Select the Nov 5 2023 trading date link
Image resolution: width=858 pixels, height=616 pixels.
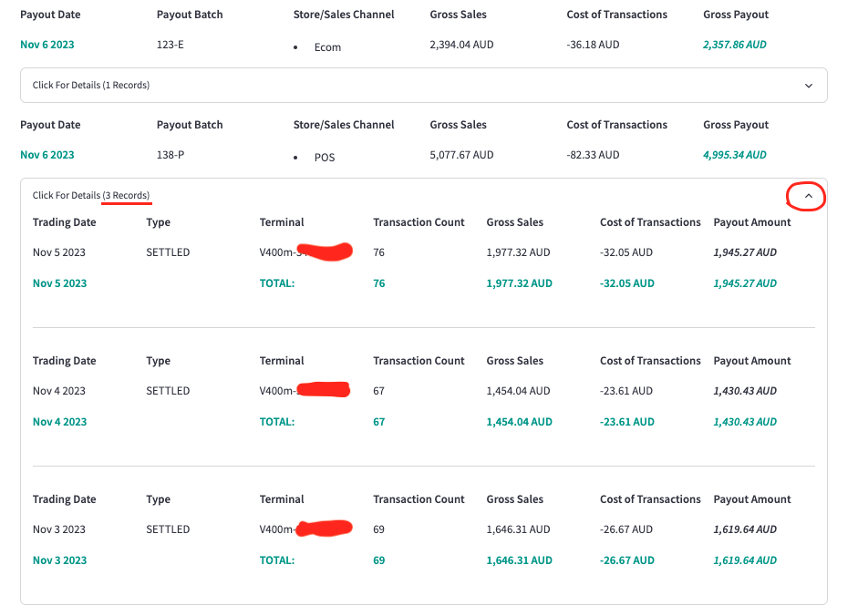point(58,282)
